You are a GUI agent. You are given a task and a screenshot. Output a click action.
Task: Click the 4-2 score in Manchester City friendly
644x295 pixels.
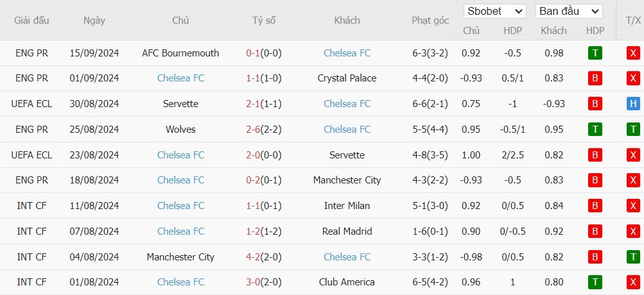(x=253, y=257)
